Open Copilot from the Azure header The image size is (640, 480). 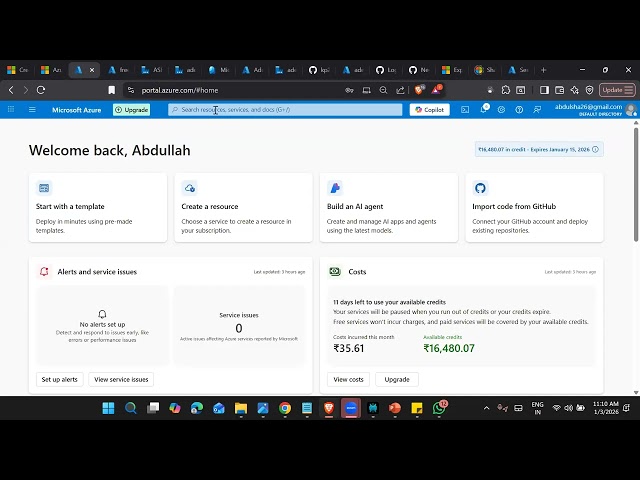point(429,110)
